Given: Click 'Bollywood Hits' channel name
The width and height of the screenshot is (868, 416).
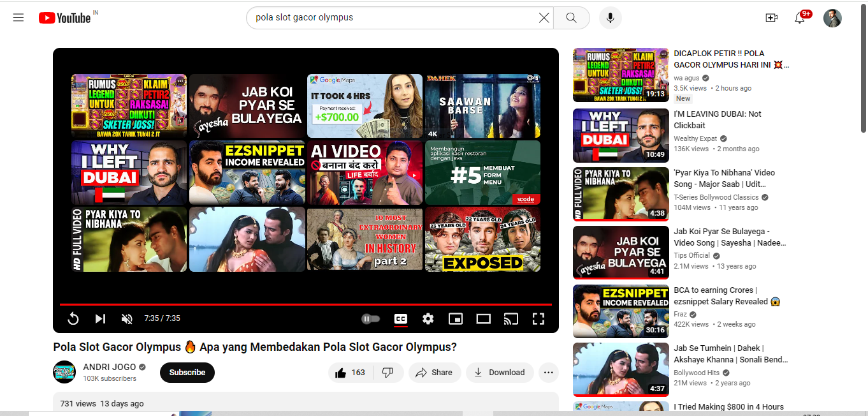Looking at the screenshot, I should (x=698, y=373).
